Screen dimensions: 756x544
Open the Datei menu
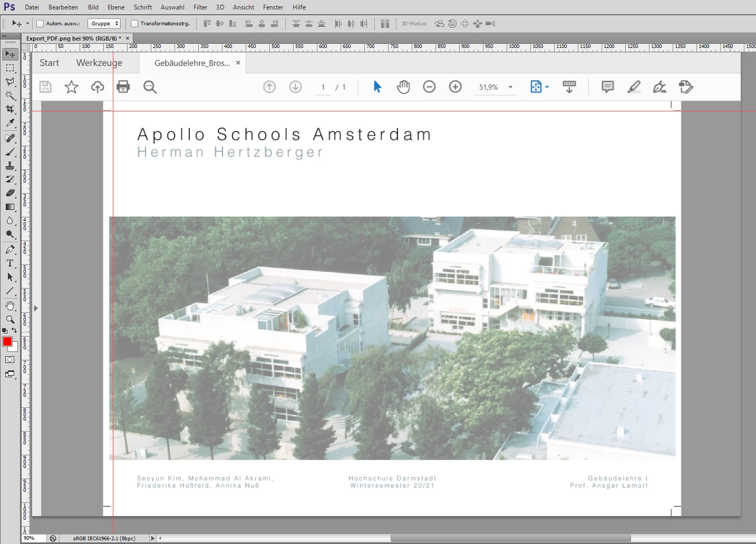pyautogui.click(x=32, y=7)
